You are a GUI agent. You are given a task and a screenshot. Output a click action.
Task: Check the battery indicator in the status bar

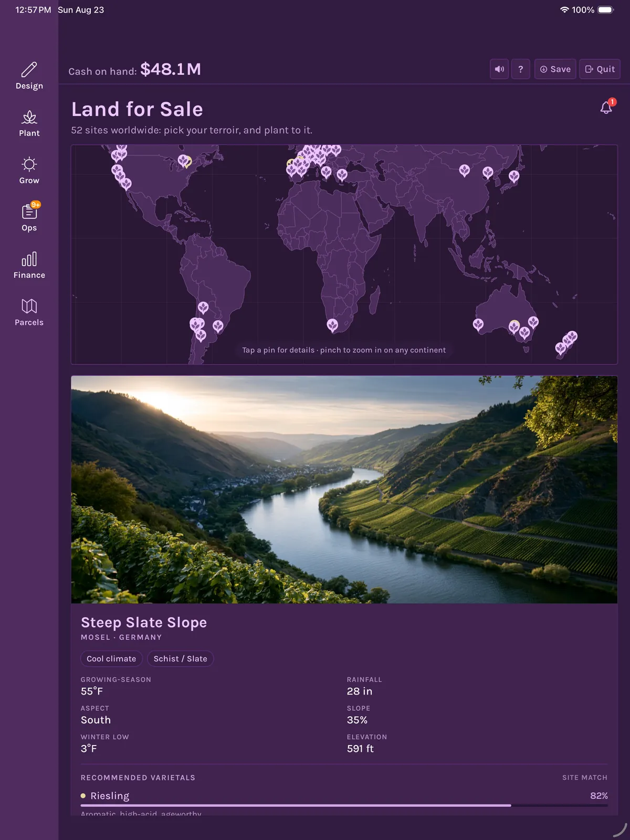(605, 10)
